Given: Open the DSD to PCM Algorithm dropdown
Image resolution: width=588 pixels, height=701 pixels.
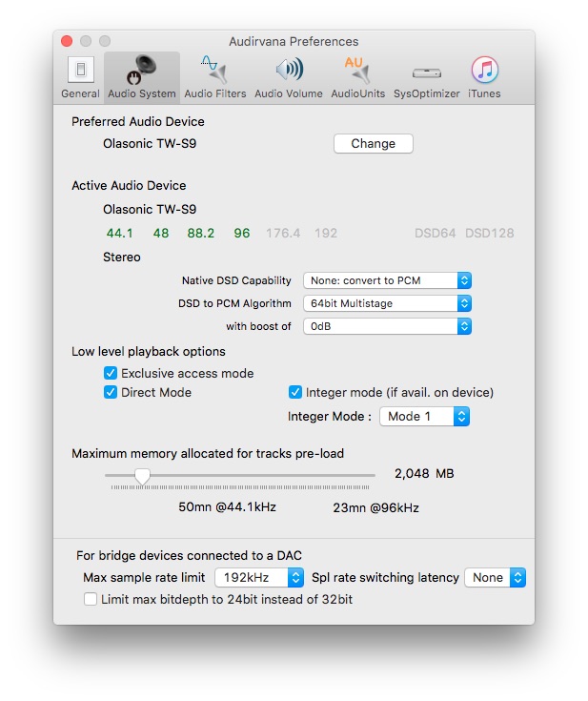Looking at the screenshot, I should pos(387,303).
